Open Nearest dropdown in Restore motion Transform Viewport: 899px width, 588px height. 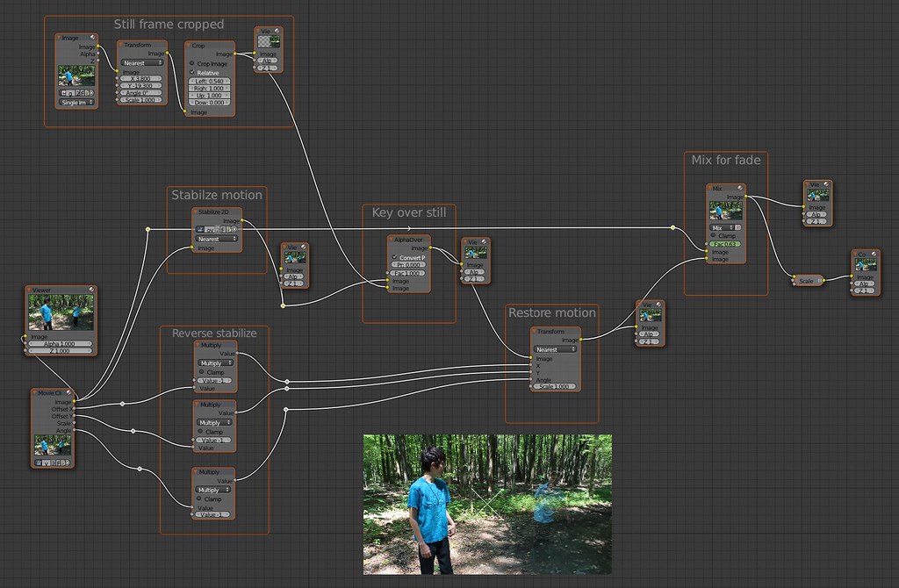coord(555,349)
